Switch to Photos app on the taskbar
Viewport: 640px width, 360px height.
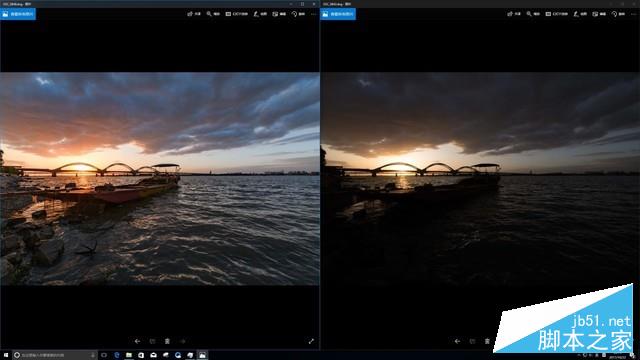(202, 355)
